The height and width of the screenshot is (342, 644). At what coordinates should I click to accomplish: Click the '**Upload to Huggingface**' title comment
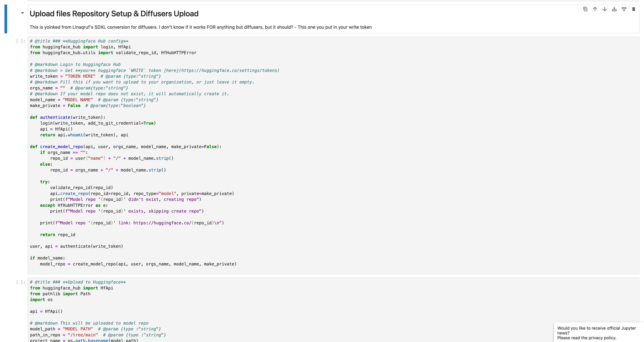pos(78,282)
